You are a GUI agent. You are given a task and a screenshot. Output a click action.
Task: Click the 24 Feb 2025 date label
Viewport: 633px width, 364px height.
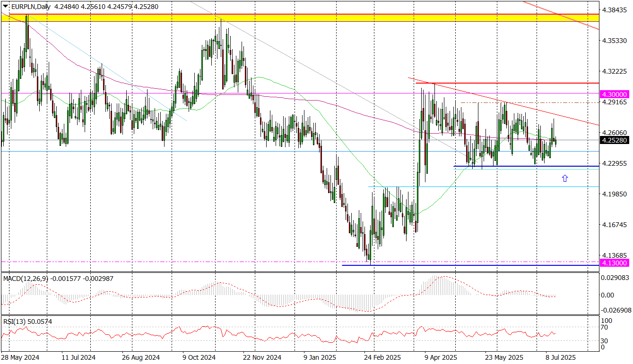click(382, 357)
